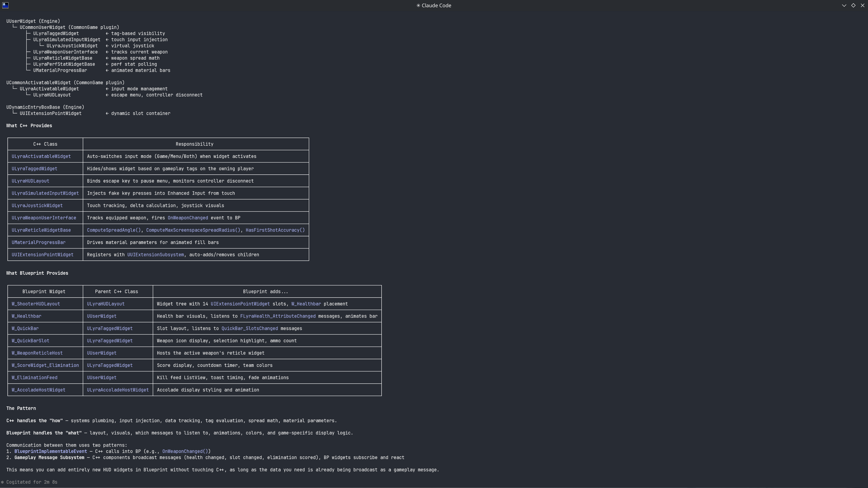The width and height of the screenshot is (868, 488).
Task: Click ULyraActivatableWidget in the C++ Class table
Action: click(x=41, y=156)
